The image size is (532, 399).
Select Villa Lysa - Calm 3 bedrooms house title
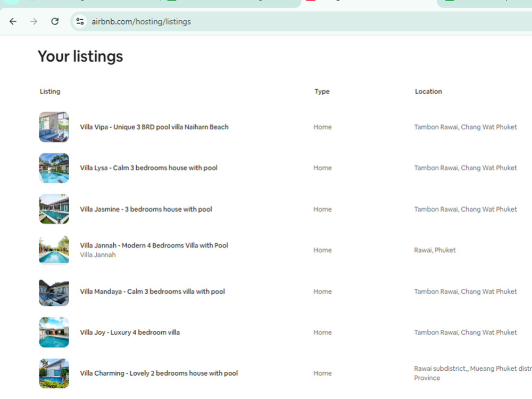pyautogui.click(x=148, y=168)
